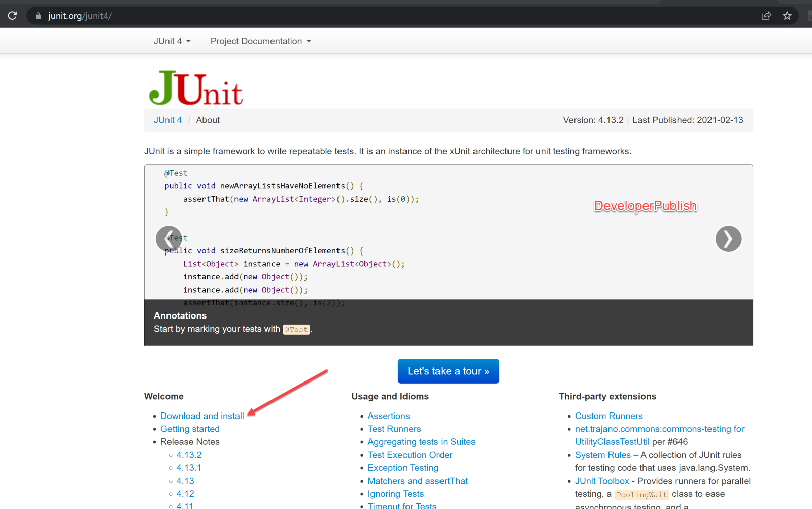This screenshot has width=812, height=509.
Task: Click the JUnit 4 breadcrumb link
Action: tap(168, 120)
